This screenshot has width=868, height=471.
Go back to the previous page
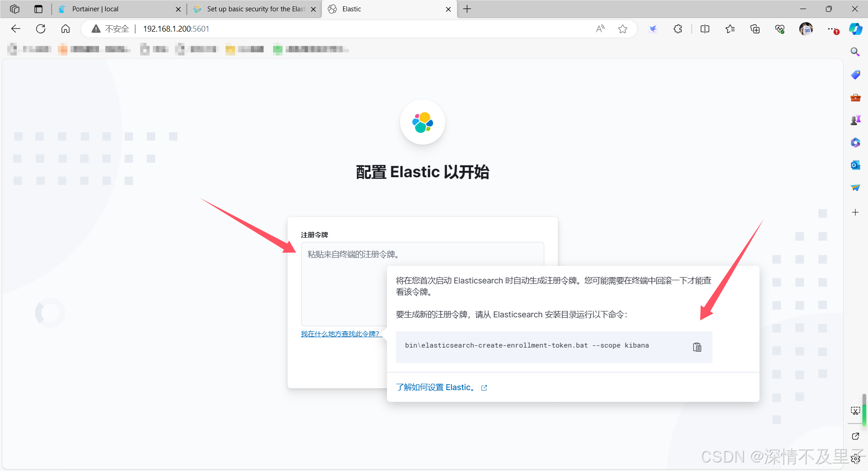tap(16, 29)
